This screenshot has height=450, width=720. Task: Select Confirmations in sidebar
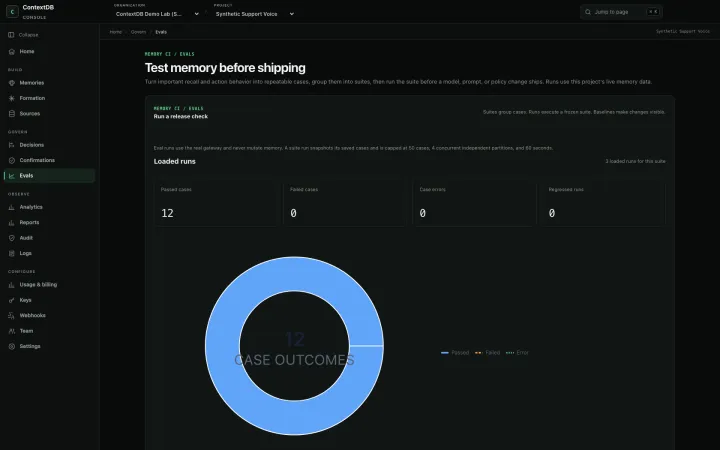[49, 160]
